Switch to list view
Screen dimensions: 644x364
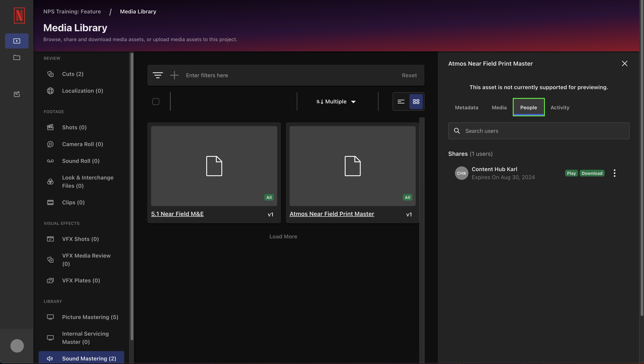pos(401,102)
